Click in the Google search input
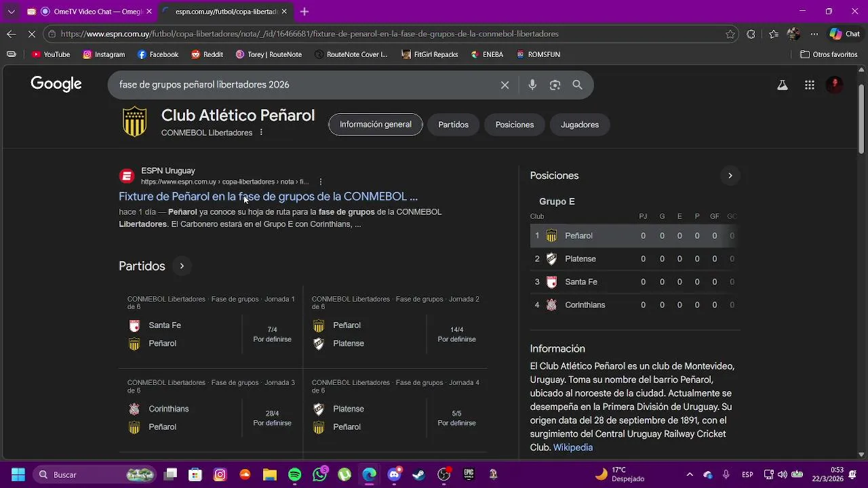Screen dimensions: 868x488 tap(305, 85)
